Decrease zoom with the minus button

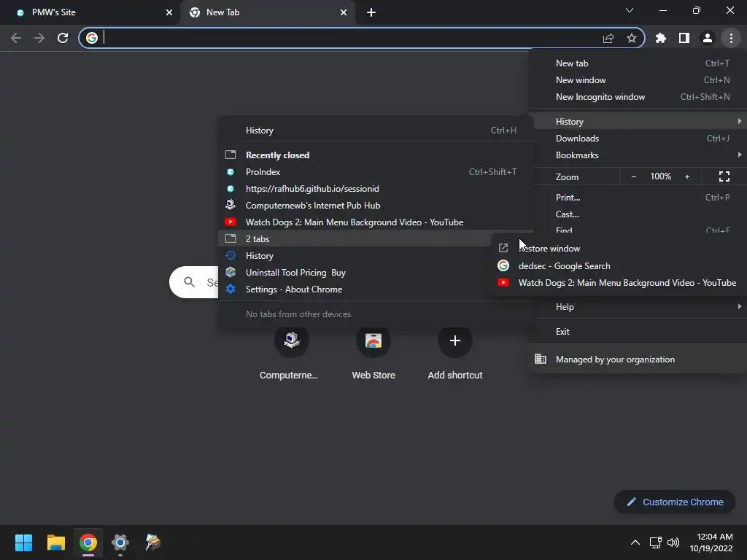[634, 176]
